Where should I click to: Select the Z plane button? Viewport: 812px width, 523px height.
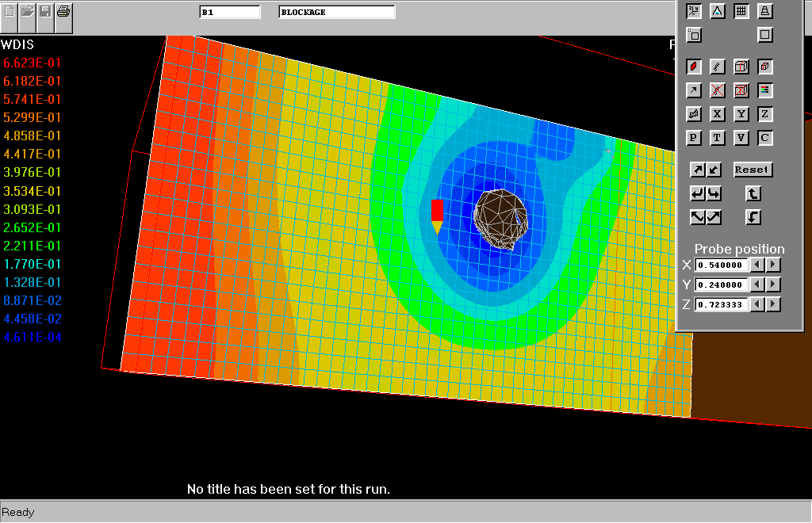tap(765, 114)
